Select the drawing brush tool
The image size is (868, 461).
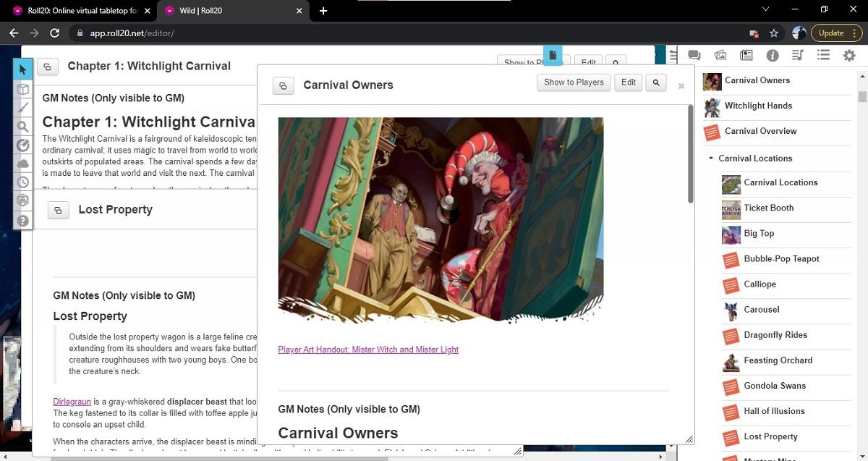(x=22, y=107)
